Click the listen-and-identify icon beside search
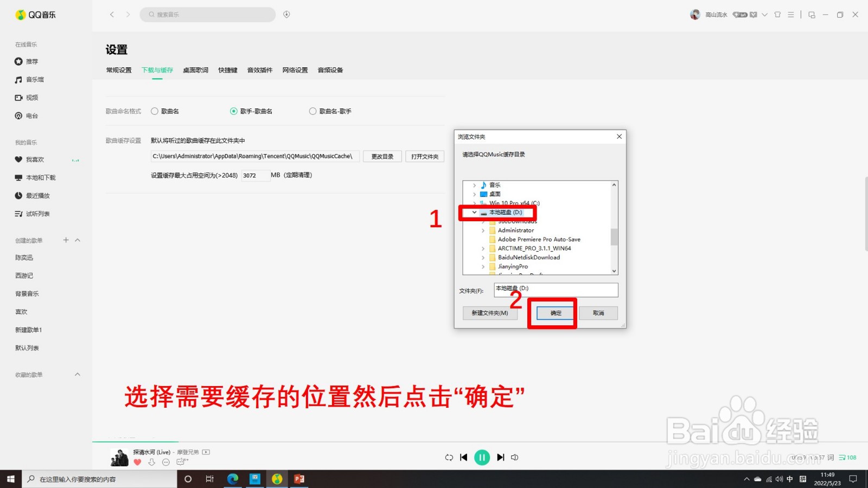 286,15
